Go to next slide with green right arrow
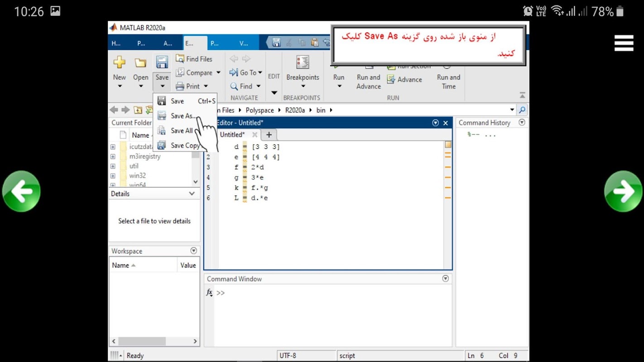Viewport: 644px width, 362px height. tap(623, 191)
